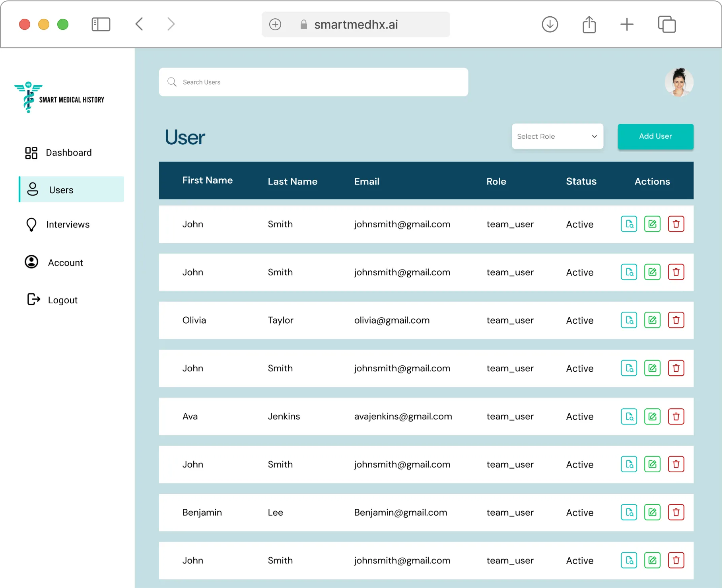The width and height of the screenshot is (723, 588).
Task: Click the Role column header
Action: 496,181
